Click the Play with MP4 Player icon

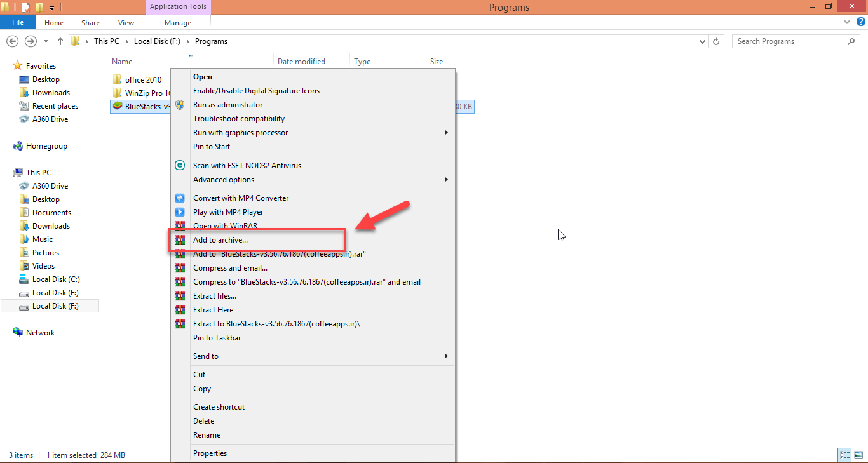pyautogui.click(x=180, y=212)
